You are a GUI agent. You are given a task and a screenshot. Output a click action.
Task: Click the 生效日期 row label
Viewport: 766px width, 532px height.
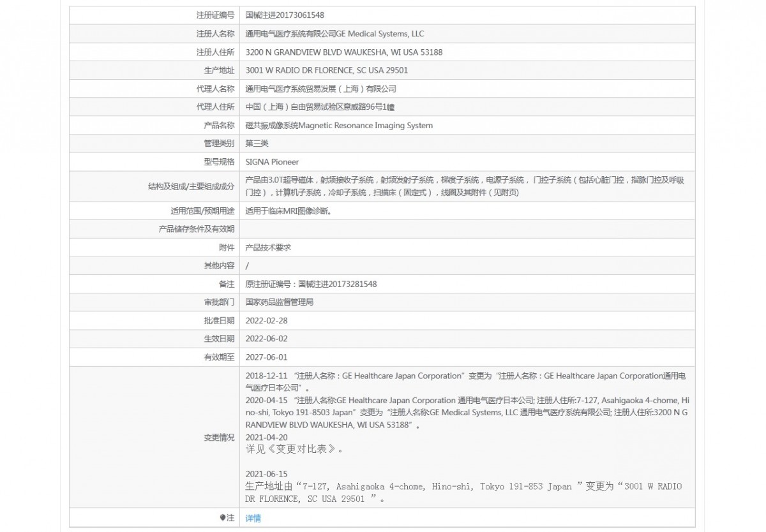pos(219,339)
